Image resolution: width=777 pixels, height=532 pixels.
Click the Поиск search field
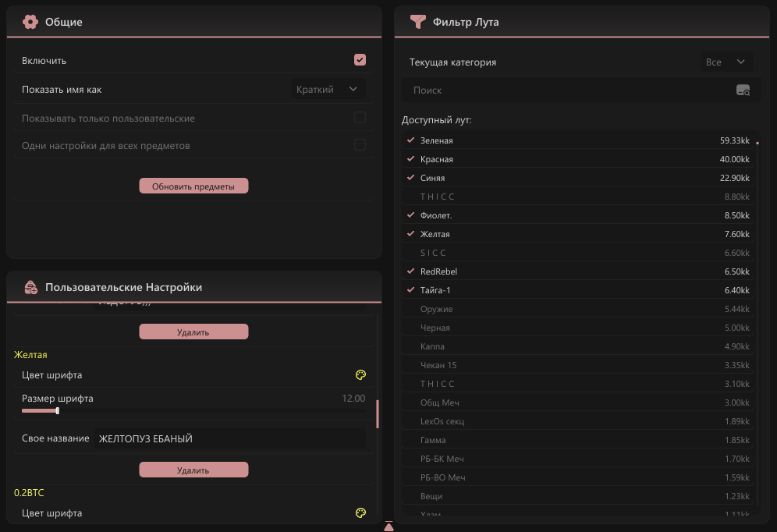580,90
